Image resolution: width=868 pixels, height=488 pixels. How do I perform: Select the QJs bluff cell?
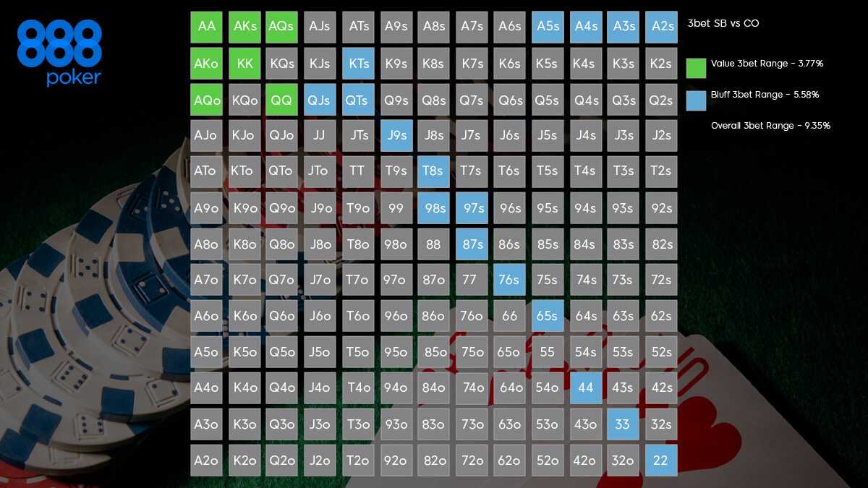[x=320, y=100]
